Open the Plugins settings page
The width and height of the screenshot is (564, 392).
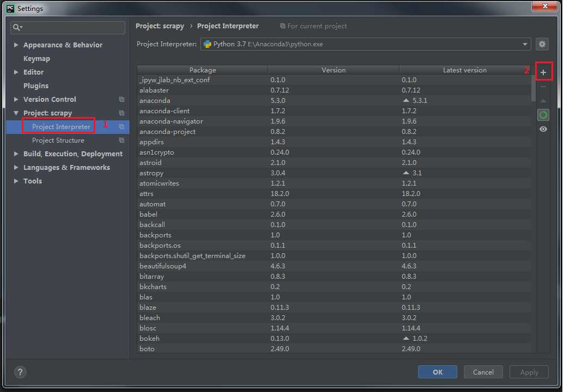coord(36,86)
